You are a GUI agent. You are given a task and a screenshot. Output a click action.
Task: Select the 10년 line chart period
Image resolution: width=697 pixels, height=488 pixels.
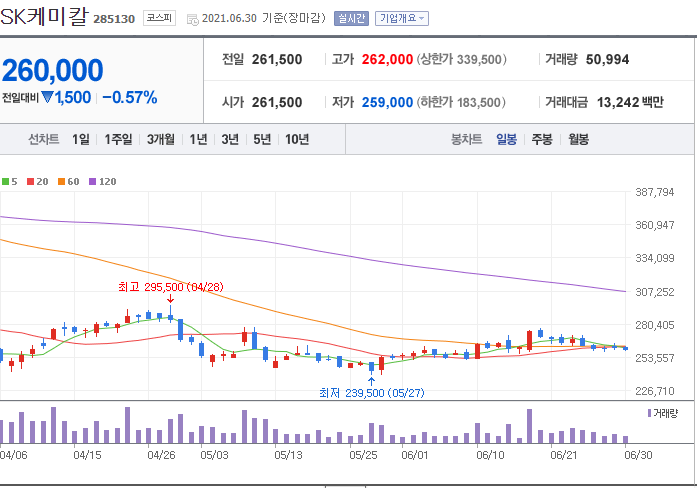(297, 140)
